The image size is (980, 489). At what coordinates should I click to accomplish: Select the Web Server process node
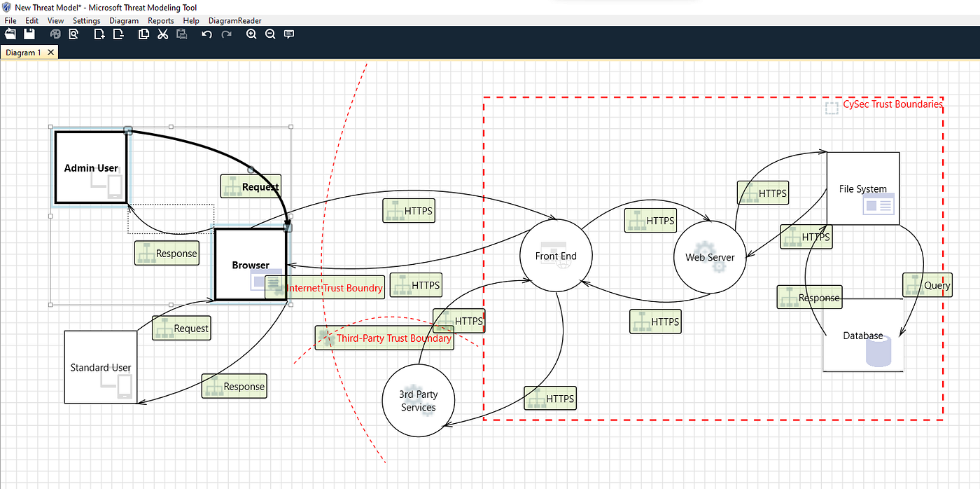[710, 257]
